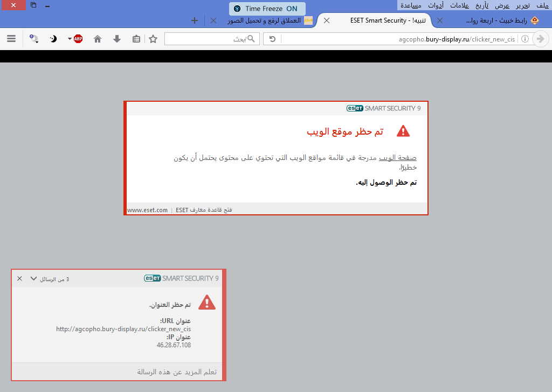Open the downloads arrow button

pos(117,39)
